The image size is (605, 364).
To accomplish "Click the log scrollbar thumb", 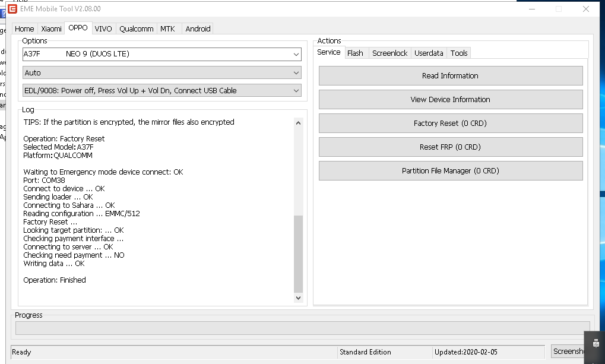I will tap(298, 254).
